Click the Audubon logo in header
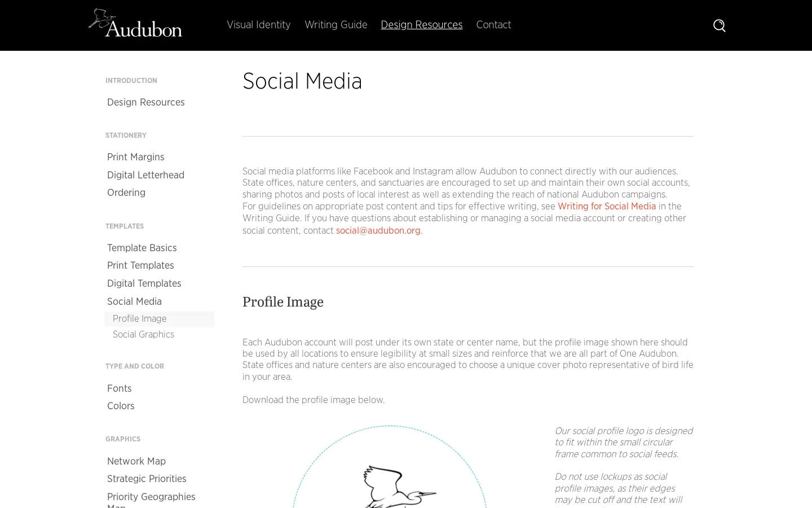This screenshot has width=812, height=508. point(135,23)
